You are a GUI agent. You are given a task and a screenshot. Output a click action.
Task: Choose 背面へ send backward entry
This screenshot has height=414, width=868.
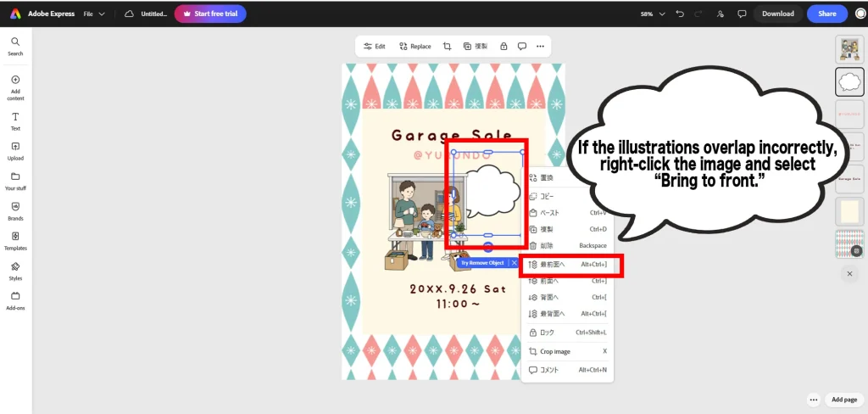pos(567,297)
